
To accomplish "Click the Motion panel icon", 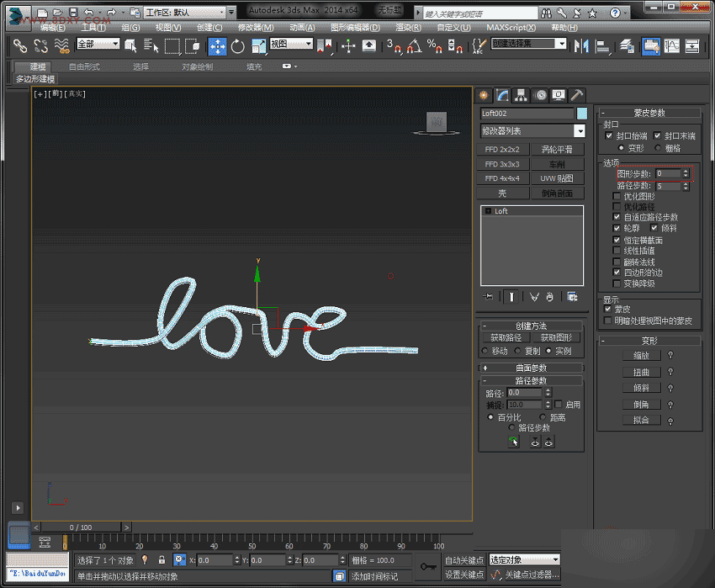I will (540, 94).
